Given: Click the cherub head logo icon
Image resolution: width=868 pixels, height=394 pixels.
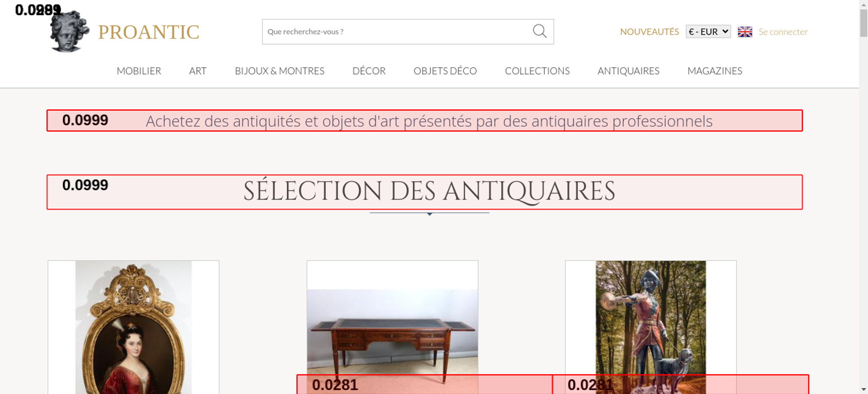Looking at the screenshot, I should (x=69, y=32).
